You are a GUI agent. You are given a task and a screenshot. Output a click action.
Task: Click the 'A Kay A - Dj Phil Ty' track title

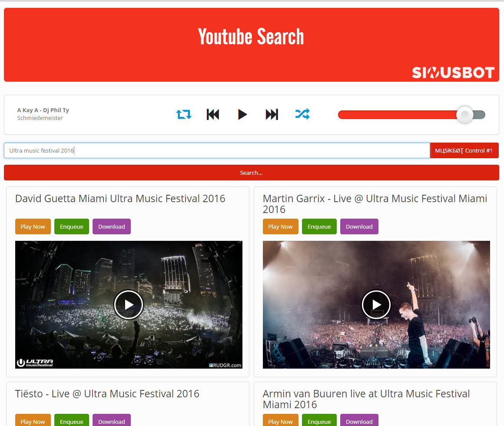tap(43, 110)
